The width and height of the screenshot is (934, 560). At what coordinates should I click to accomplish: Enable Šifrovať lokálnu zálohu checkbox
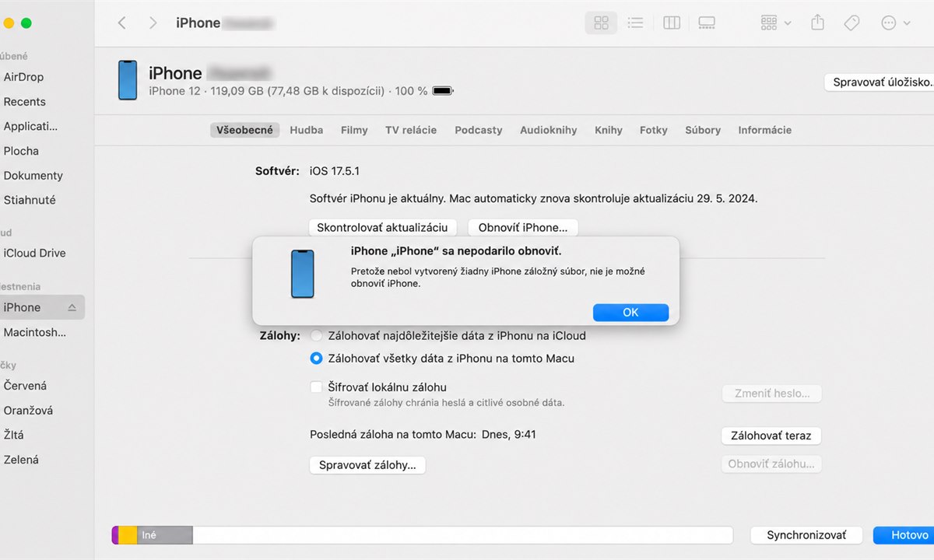[316, 387]
